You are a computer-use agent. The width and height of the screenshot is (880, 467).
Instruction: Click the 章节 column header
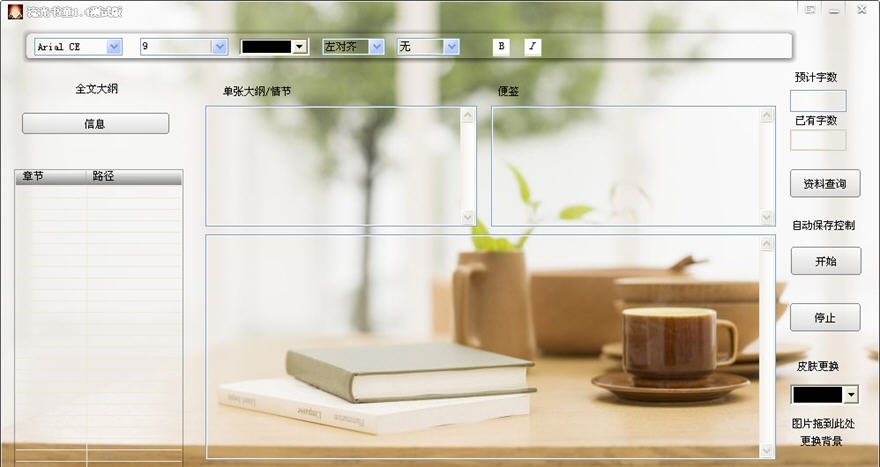tap(51, 176)
